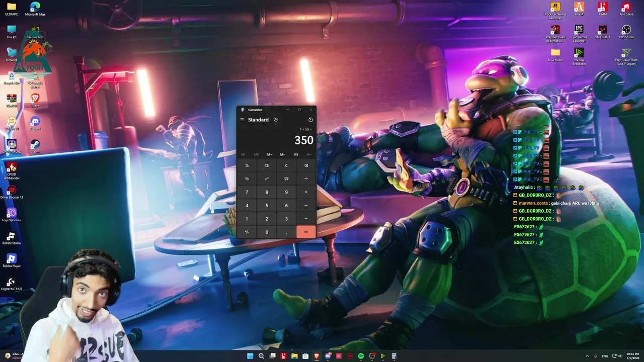
Task: Open the Calculator navigation hamburger menu
Action: [x=242, y=120]
